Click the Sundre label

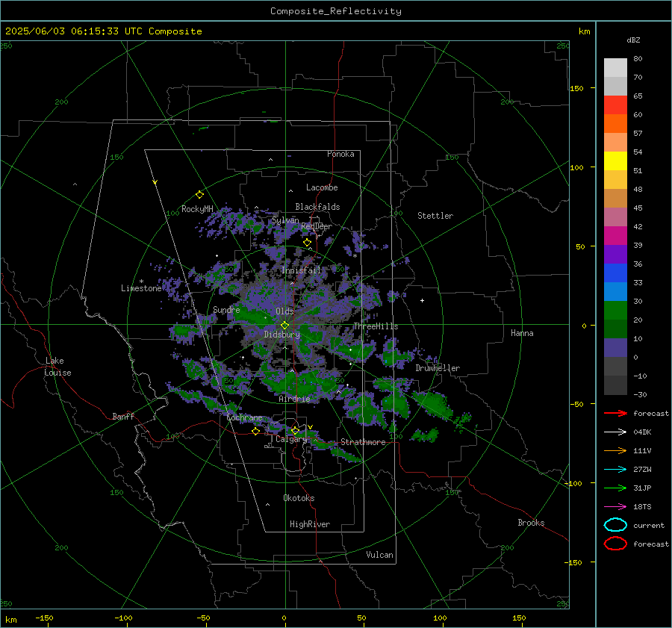point(226,309)
